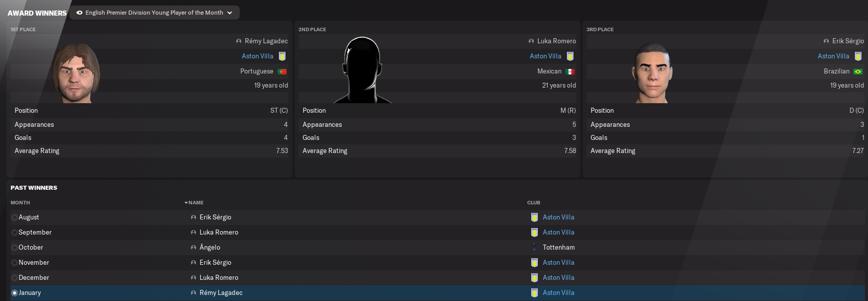868x301 pixels.
Task: Click person icon beside Luka Romero in 2nd place
Action: point(531,41)
